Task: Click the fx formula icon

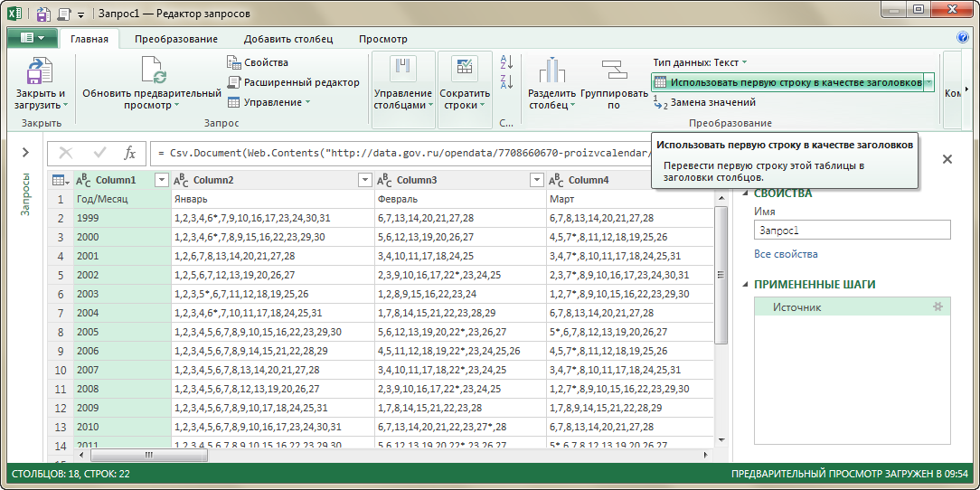Action: pyautogui.click(x=129, y=153)
